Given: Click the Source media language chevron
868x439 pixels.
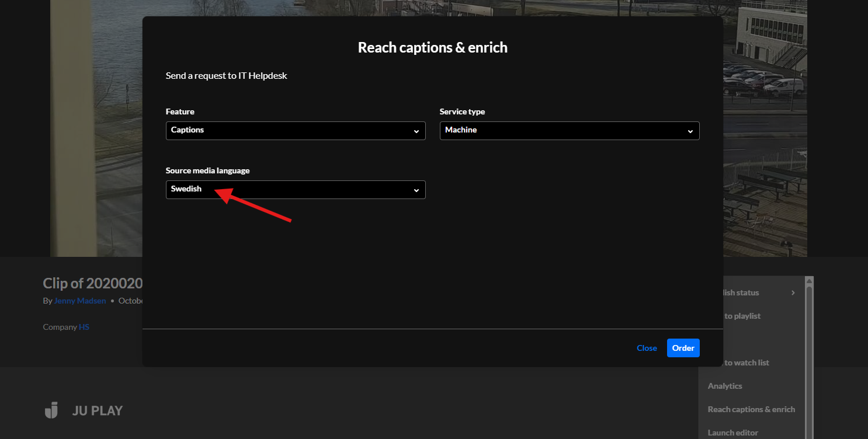Looking at the screenshot, I should click(x=416, y=190).
